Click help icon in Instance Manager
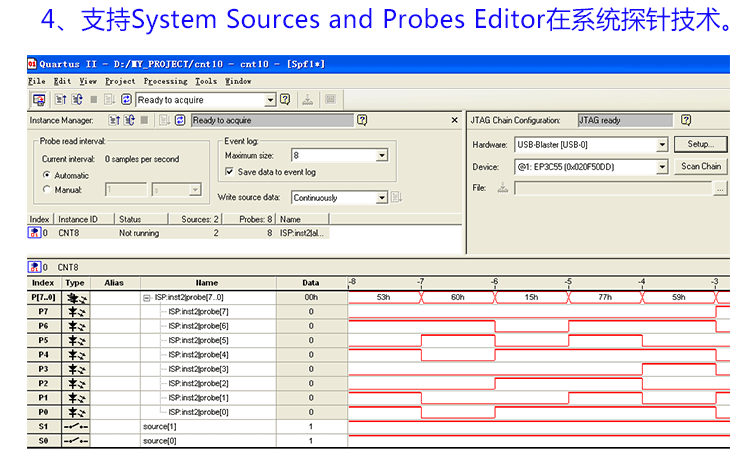The image size is (750, 463). pyautogui.click(x=362, y=120)
